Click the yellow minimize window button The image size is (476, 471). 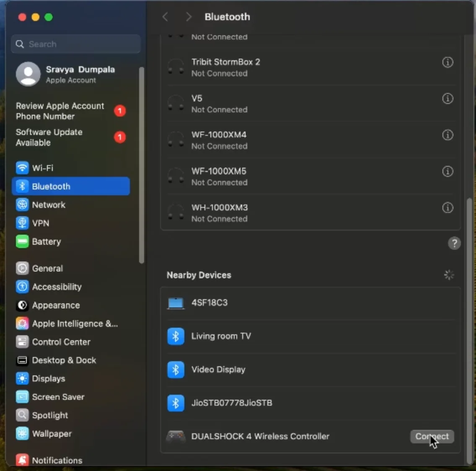point(36,17)
